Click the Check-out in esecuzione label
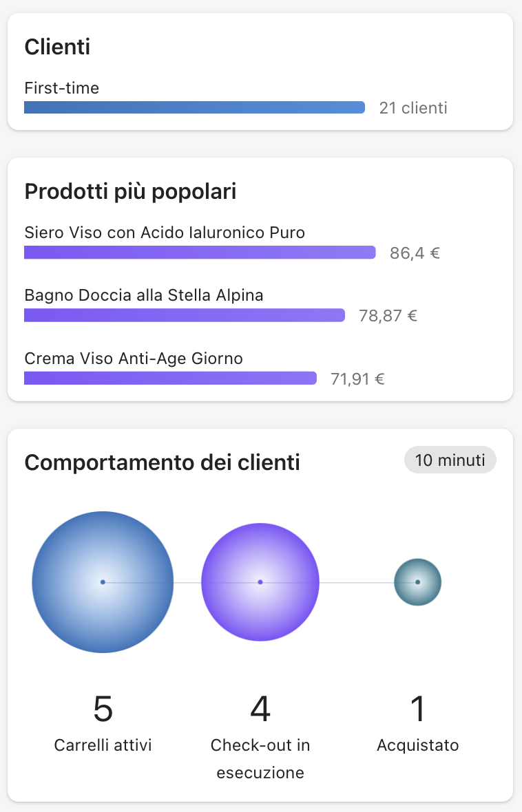This screenshot has height=812, width=522. [260, 759]
